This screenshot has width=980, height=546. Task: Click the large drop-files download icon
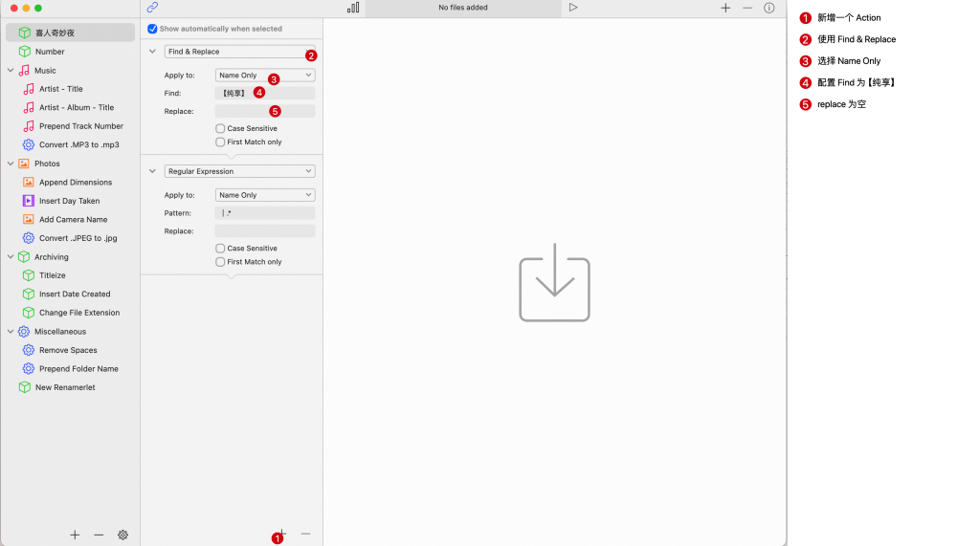point(554,288)
